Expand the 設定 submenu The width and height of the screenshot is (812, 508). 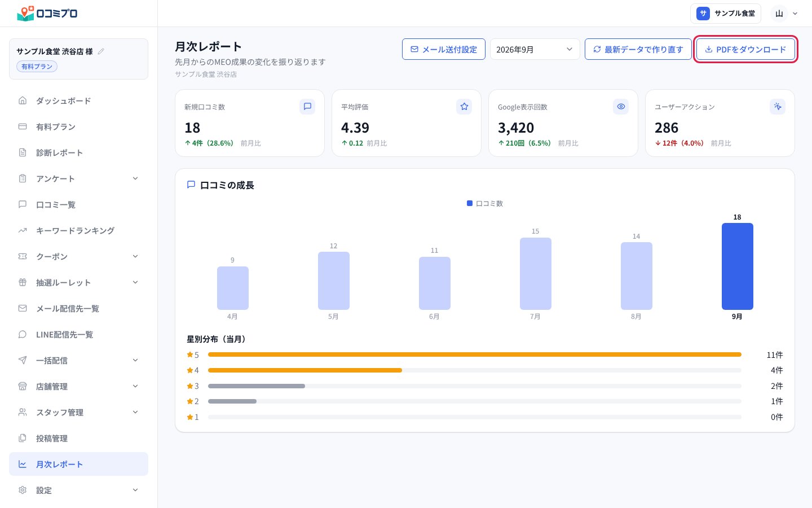(135, 490)
